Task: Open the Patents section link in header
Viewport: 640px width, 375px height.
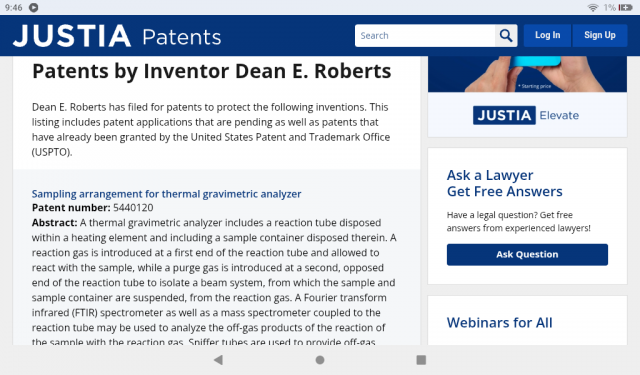Action: (x=182, y=37)
